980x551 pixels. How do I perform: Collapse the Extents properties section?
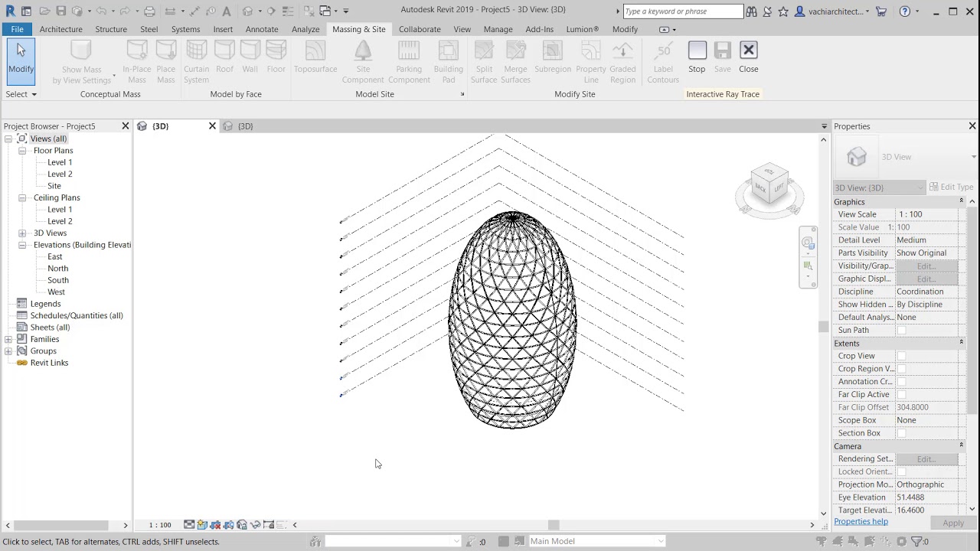[961, 343]
